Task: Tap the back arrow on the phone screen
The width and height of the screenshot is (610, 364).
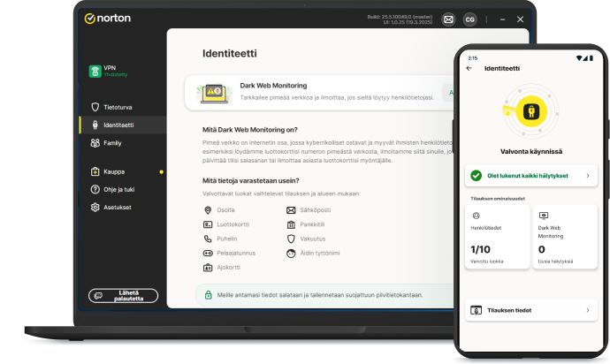Action: [x=469, y=68]
